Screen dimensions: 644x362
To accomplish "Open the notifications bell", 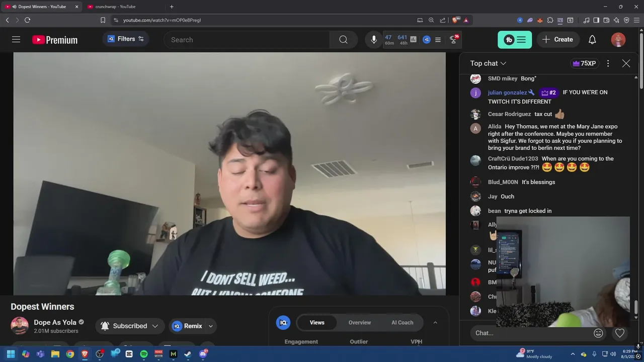I will (x=592, y=40).
